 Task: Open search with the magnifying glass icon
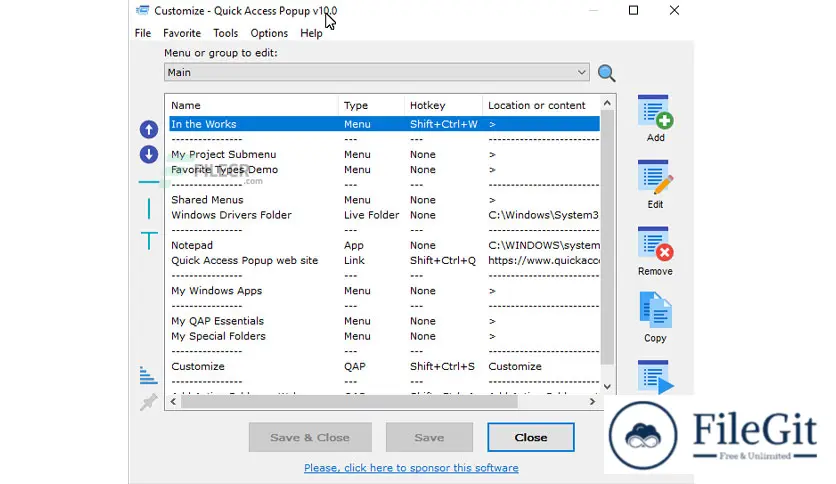[x=606, y=73]
